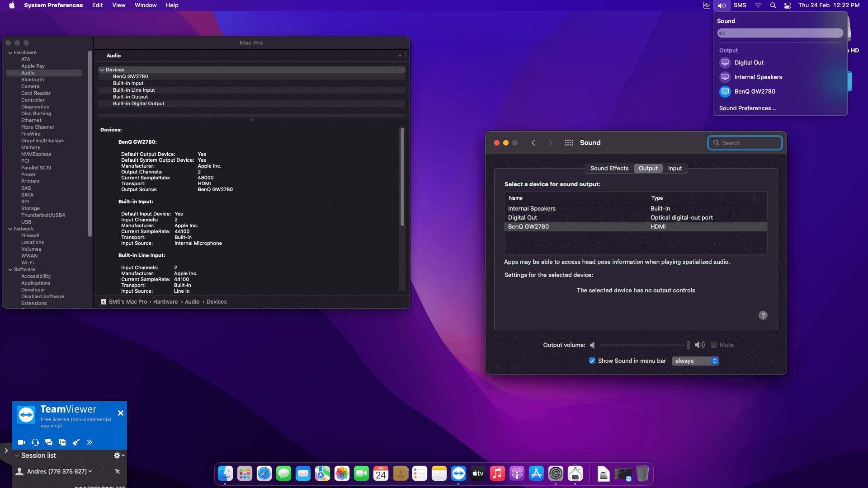Click Hardware in the path bar
This screenshot has width=868, height=488.
pos(165,302)
